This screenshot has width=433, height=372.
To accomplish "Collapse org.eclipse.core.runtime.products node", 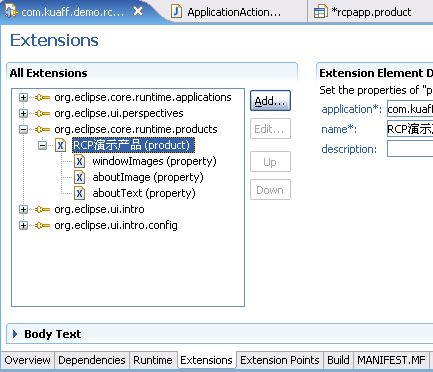I will click(23, 129).
